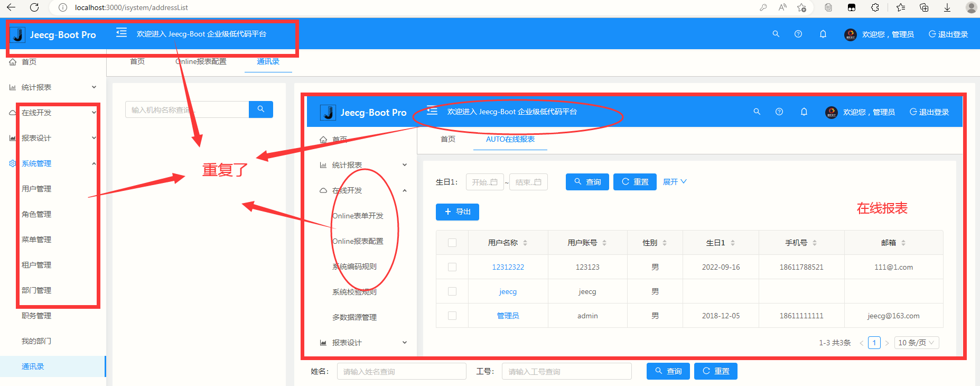Open the 开始 start-date picker field
Image resolution: width=980 pixels, height=386 pixels.
[x=484, y=182]
